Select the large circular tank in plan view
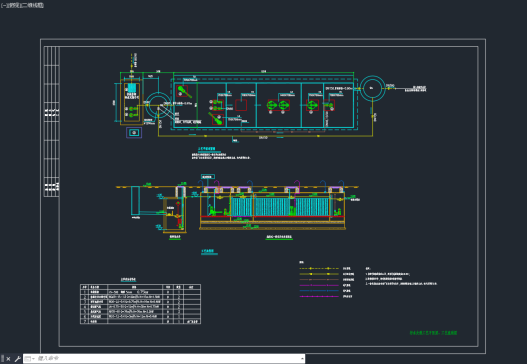Image resolution: width=527 pixels, height=364 pixels. click(372, 88)
